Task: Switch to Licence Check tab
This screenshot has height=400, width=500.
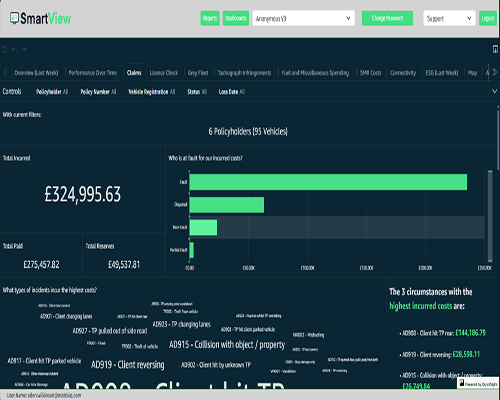Action: [x=164, y=73]
